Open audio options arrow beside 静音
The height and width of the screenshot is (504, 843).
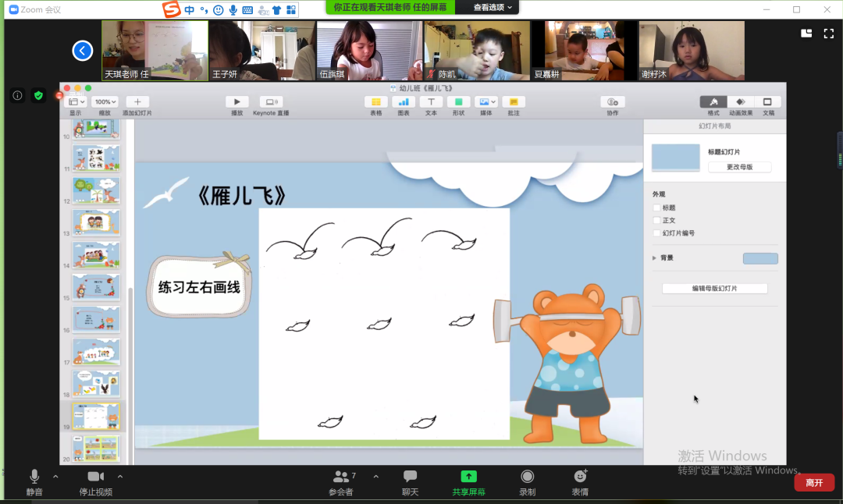pos(55,477)
